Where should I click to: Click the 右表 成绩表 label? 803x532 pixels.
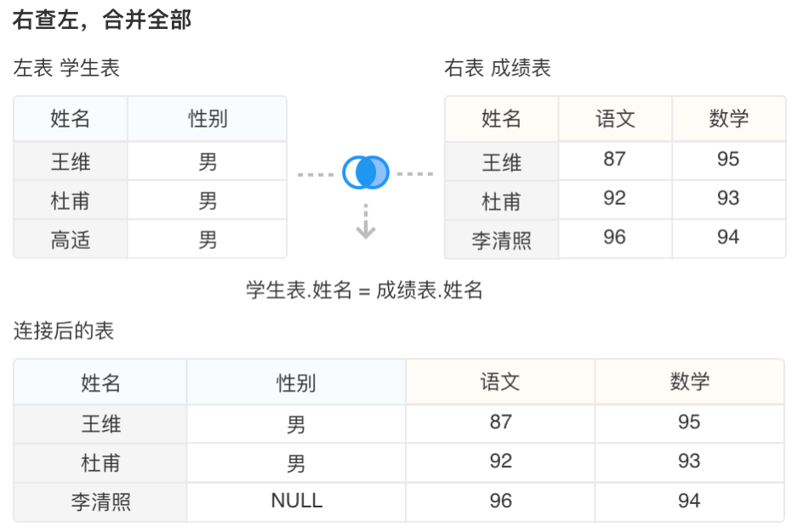(498, 68)
